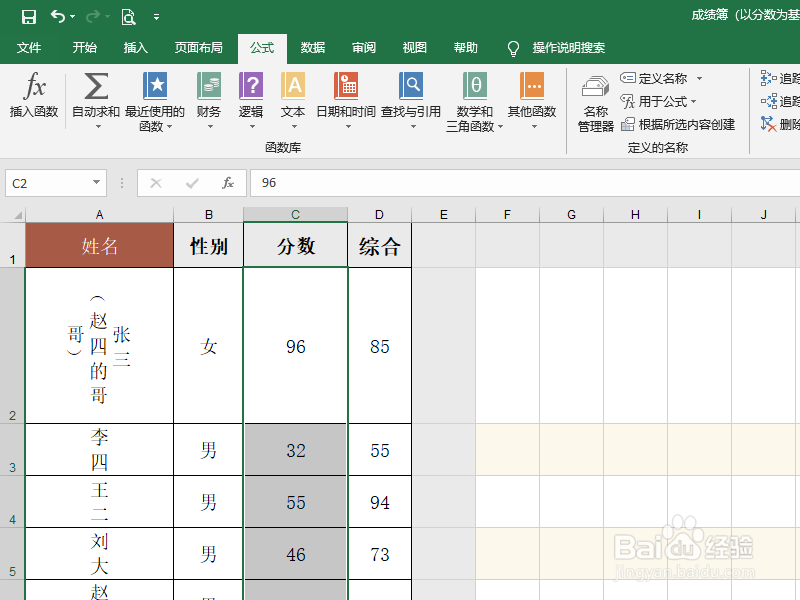
Task: Expand the 定义名称 dropdown arrow
Action: click(700, 78)
